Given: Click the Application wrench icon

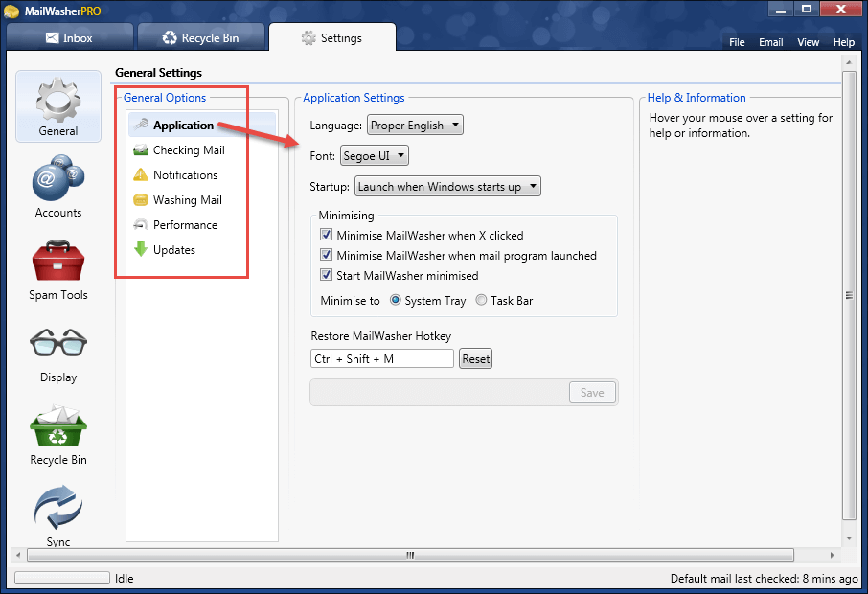Looking at the screenshot, I should (x=141, y=125).
